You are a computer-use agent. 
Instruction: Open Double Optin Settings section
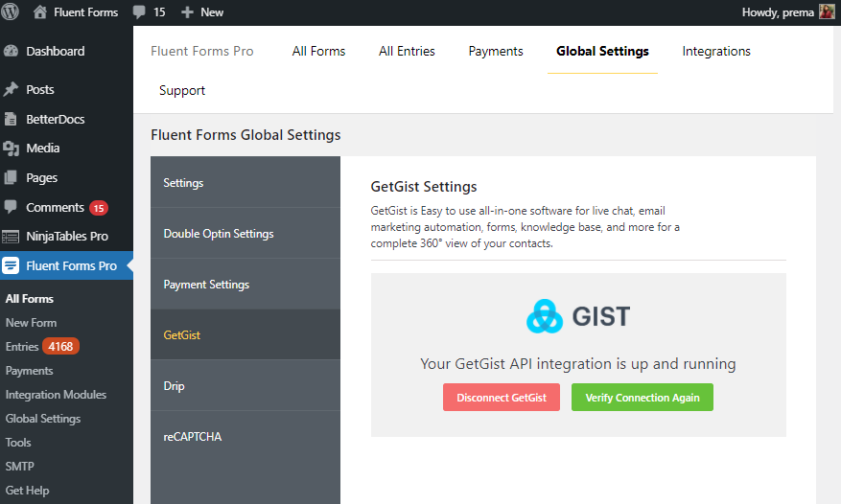pyautogui.click(x=245, y=233)
